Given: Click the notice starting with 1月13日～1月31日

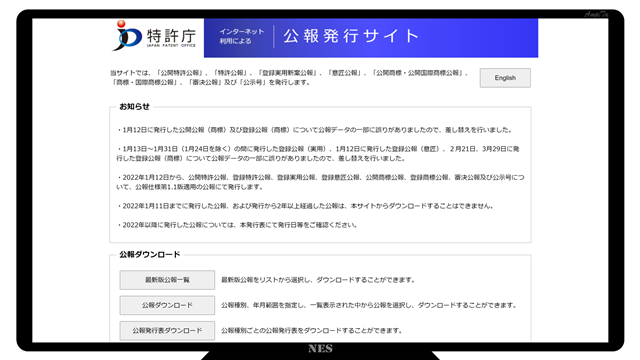Looking at the screenshot, I should pos(318,153).
